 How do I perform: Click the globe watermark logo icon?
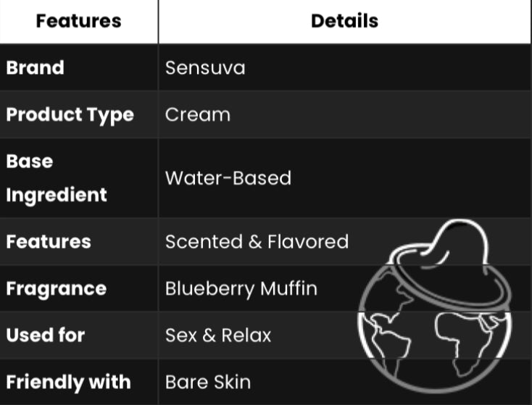tap(435, 305)
